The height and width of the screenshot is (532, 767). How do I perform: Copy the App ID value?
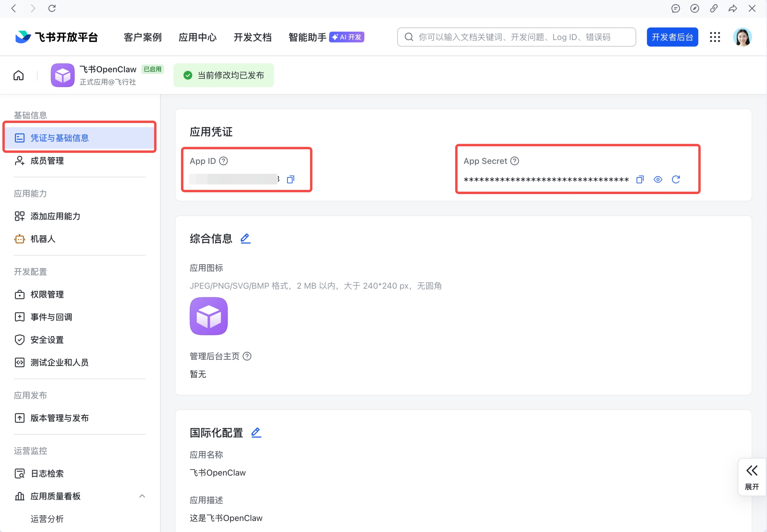[290, 179]
